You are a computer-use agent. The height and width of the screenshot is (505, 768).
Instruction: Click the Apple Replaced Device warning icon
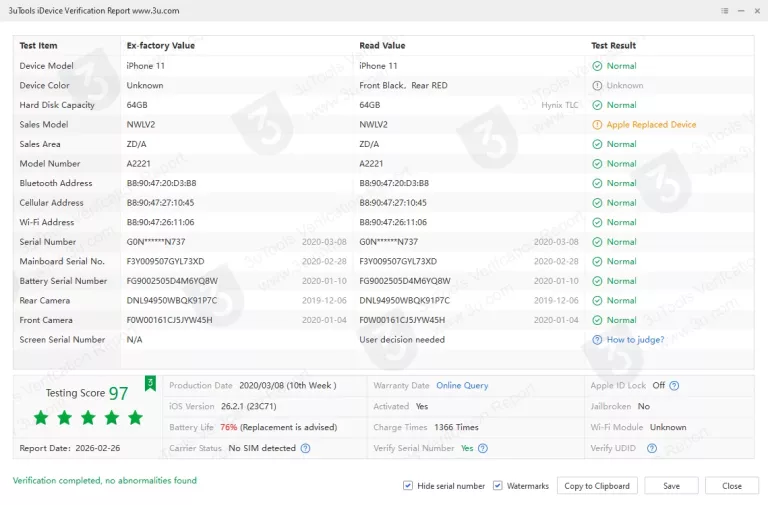pos(597,125)
